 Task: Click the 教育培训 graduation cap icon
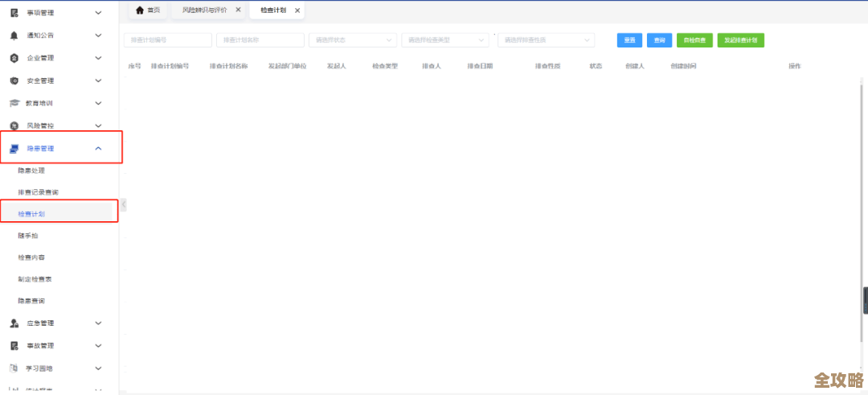pos(14,103)
